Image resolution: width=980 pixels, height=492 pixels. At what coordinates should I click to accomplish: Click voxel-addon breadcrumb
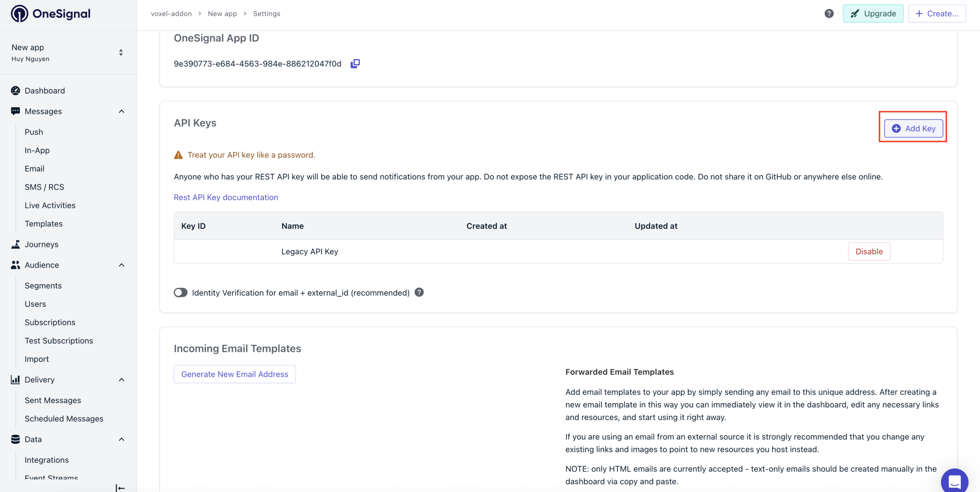click(x=171, y=14)
